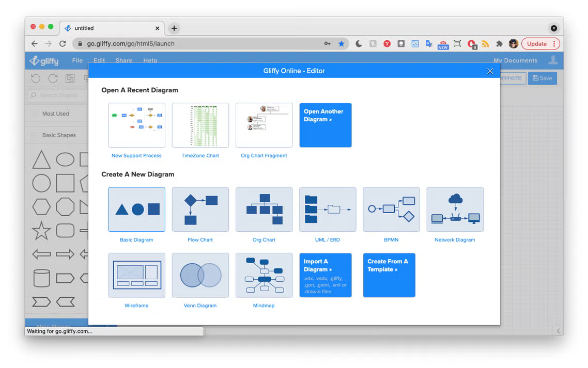This screenshot has width=588, height=368.
Task: Click Create From A Template button
Action: [x=389, y=275]
